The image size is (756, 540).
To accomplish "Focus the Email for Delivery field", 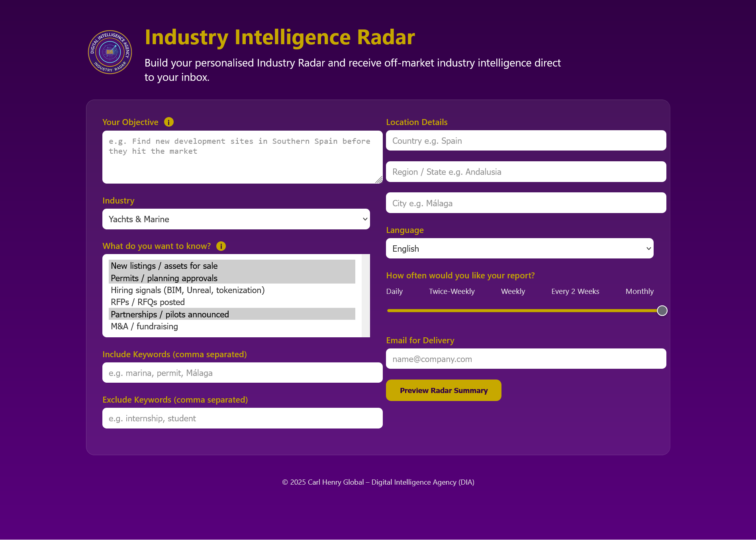I will pos(526,359).
